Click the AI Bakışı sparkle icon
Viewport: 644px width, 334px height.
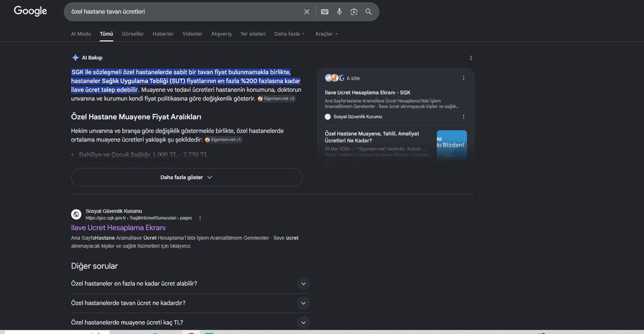click(x=76, y=57)
